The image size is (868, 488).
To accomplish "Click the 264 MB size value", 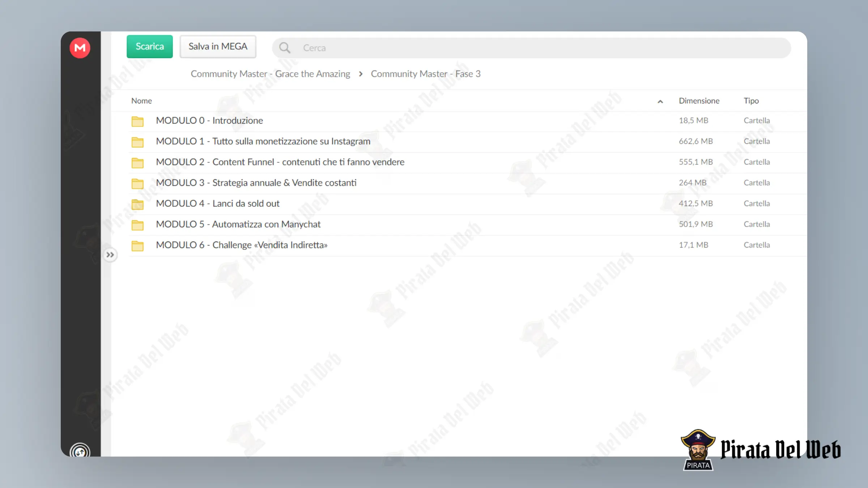I will point(692,183).
